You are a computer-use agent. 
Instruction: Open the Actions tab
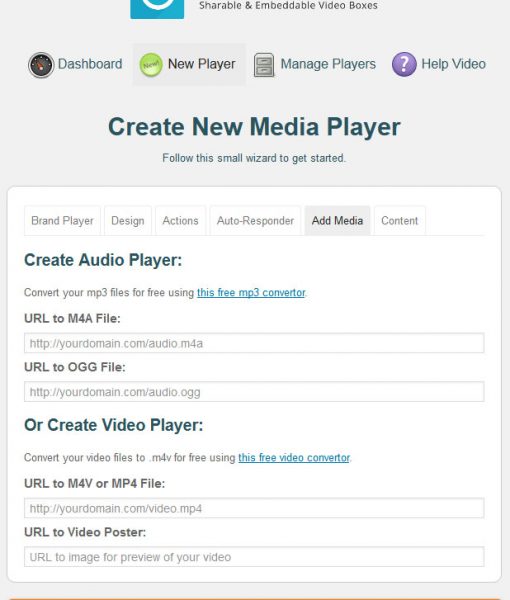tap(180, 221)
